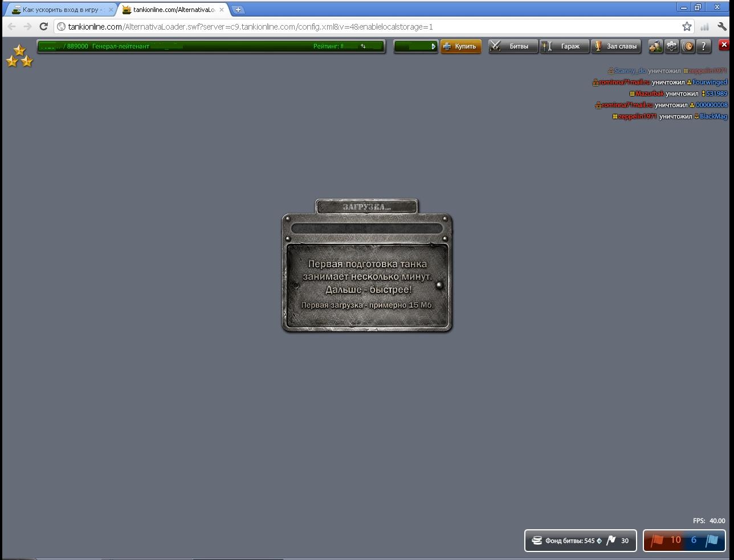Bookmark page with star icon
The height and width of the screenshot is (560, 734).
pos(687,27)
